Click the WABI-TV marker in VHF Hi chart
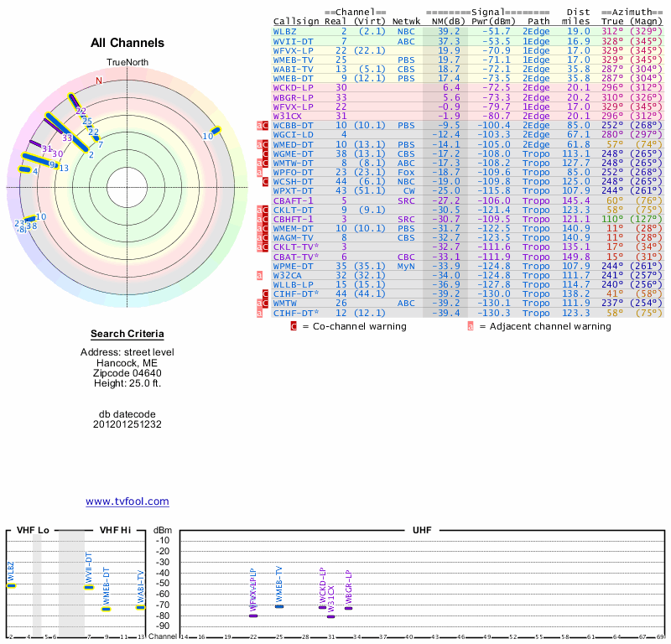 coord(141,607)
